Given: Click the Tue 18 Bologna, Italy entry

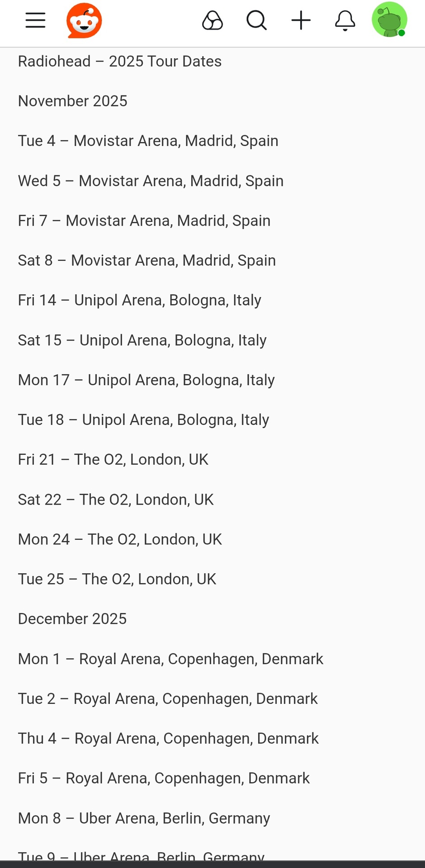Looking at the screenshot, I should click(x=143, y=420).
